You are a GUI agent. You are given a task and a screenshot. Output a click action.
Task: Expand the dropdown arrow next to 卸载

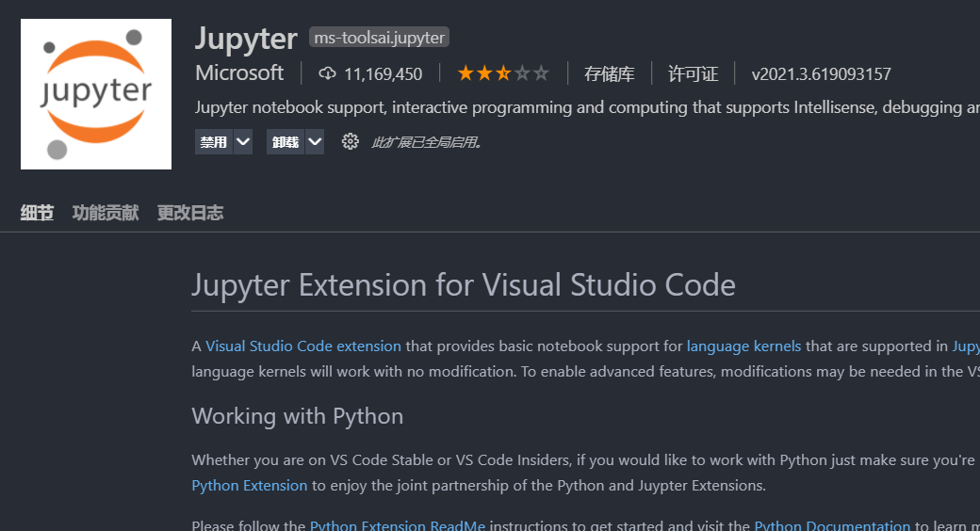click(315, 142)
